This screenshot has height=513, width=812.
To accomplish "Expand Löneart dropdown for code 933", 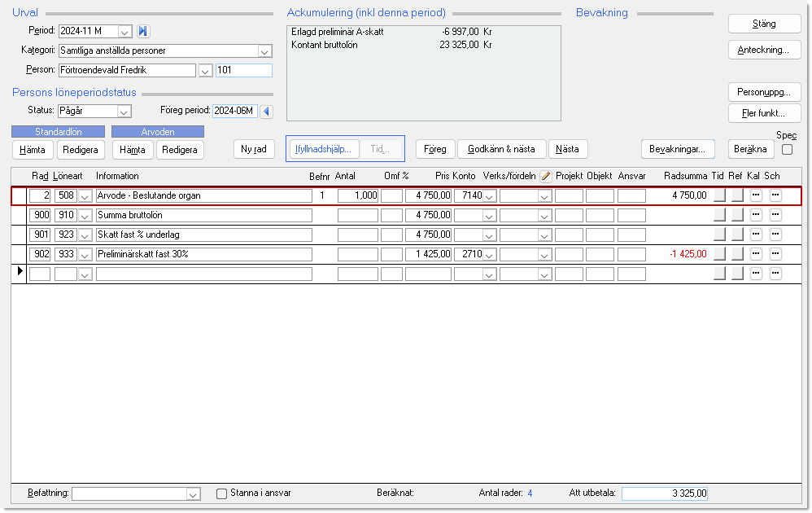I will pyautogui.click(x=85, y=255).
